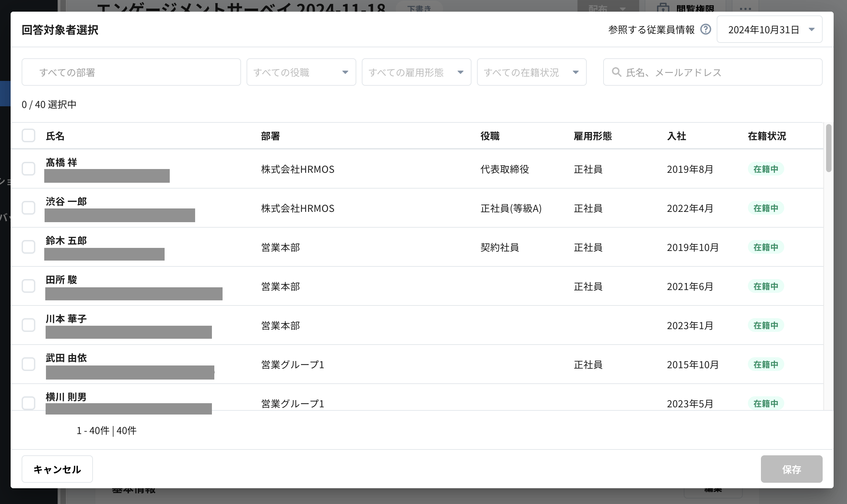This screenshot has width=847, height=504.
Task: Open the すべての在籍状況 dropdown
Action: coord(531,72)
